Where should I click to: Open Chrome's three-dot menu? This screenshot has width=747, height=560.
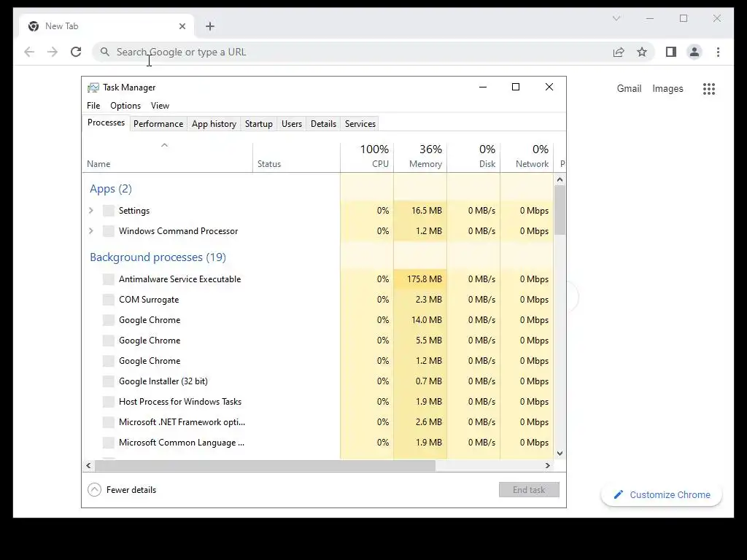click(x=718, y=52)
